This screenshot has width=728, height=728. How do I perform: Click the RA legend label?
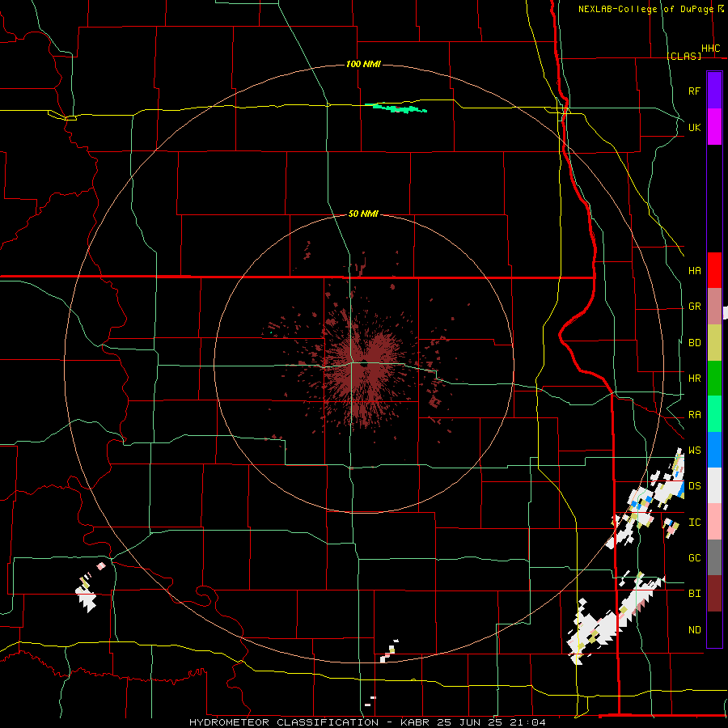[x=694, y=415]
